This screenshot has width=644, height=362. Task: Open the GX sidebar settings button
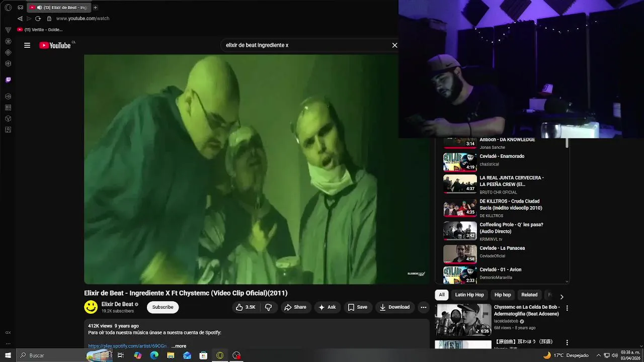8,333
